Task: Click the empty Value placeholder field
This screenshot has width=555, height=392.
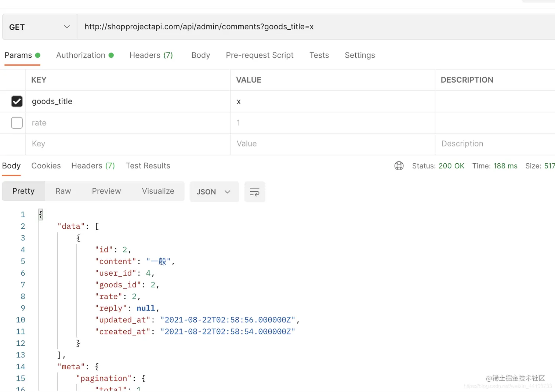Action: (333, 144)
